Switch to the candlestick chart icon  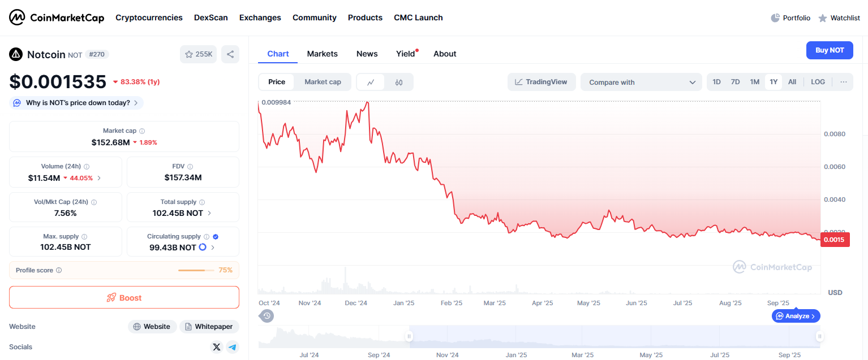(x=399, y=82)
